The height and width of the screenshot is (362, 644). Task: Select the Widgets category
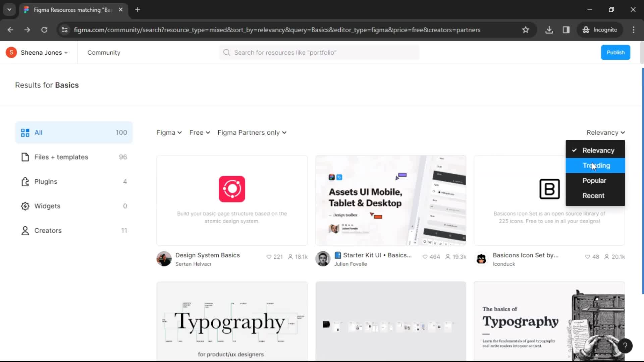point(74,206)
